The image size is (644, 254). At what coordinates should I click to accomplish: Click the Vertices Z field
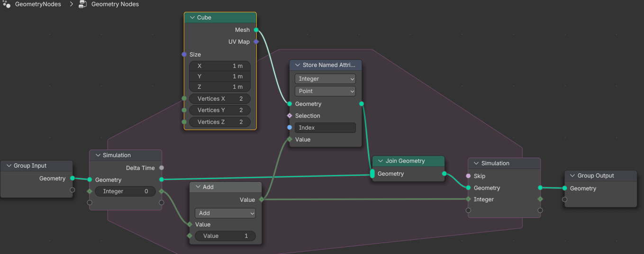tap(220, 122)
